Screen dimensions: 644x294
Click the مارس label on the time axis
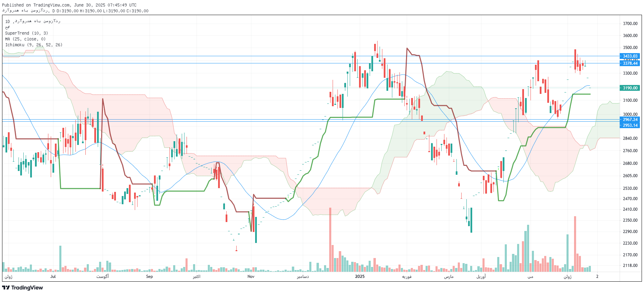pos(449,277)
